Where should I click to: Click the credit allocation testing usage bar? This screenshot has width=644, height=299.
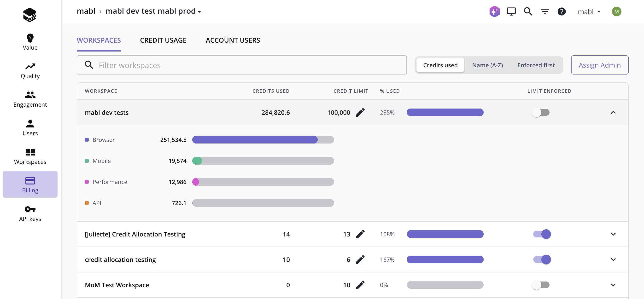coord(445,259)
